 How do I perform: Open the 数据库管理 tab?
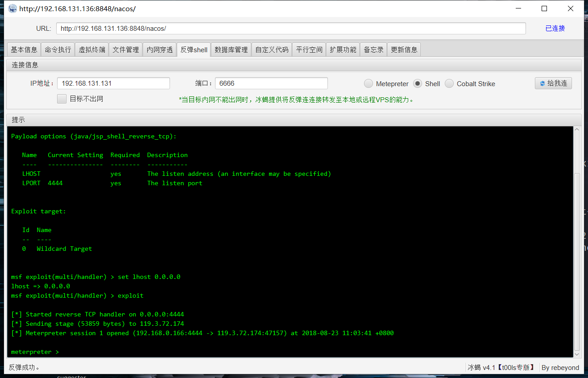click(231, 50)
